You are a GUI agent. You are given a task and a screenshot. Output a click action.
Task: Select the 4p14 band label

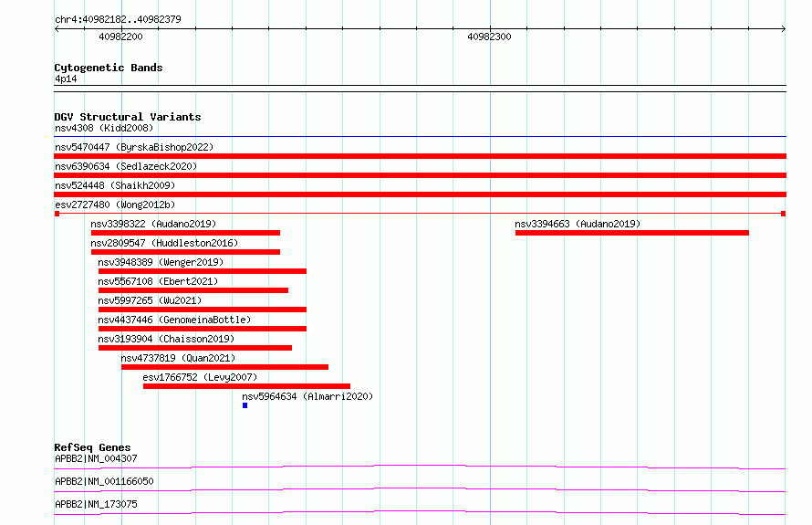66,79
